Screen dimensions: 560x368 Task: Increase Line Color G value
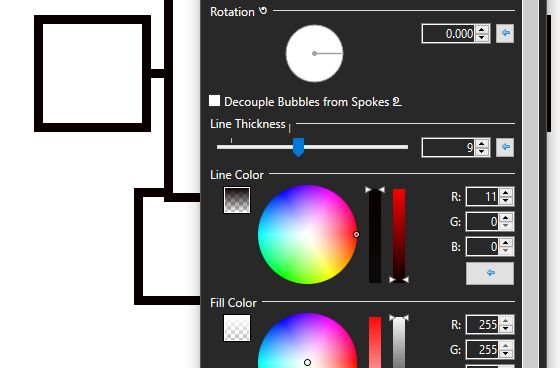pyautogui.click(x=506, y=218)
